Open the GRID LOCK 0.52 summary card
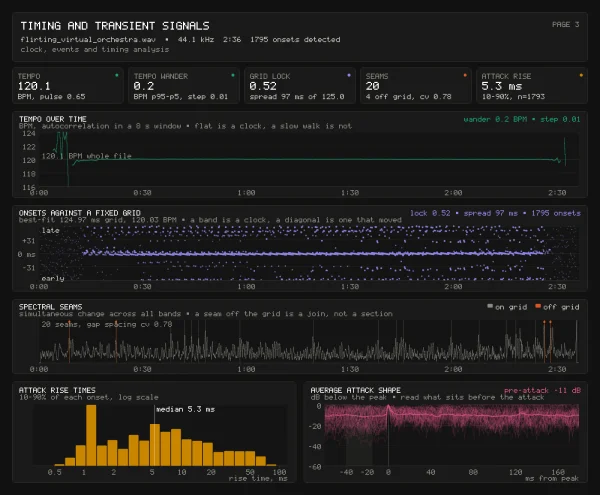The height and width of the screenshot is (495, 600). [300, 86]
